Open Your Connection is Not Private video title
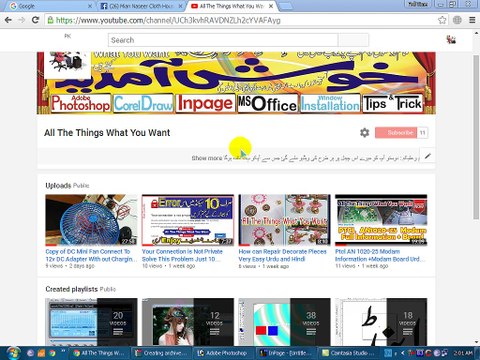This screenshot has width=480, height=360. click(182, 255)
